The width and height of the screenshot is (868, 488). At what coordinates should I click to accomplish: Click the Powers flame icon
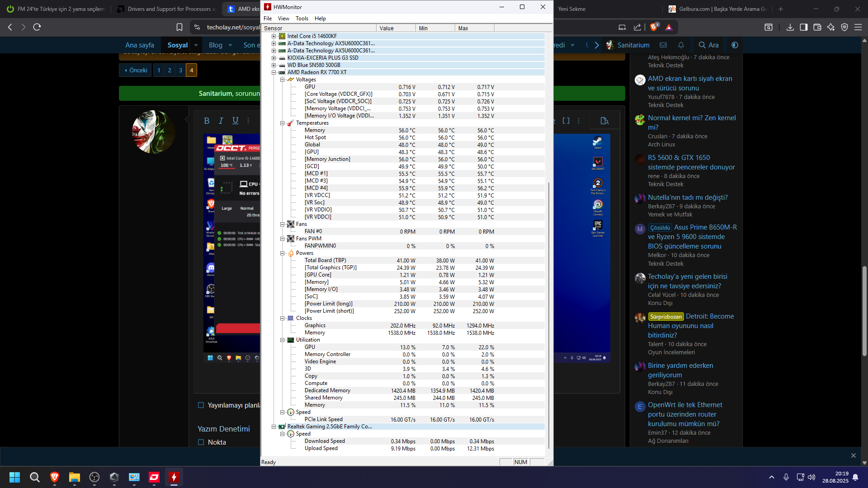point(291,253)
